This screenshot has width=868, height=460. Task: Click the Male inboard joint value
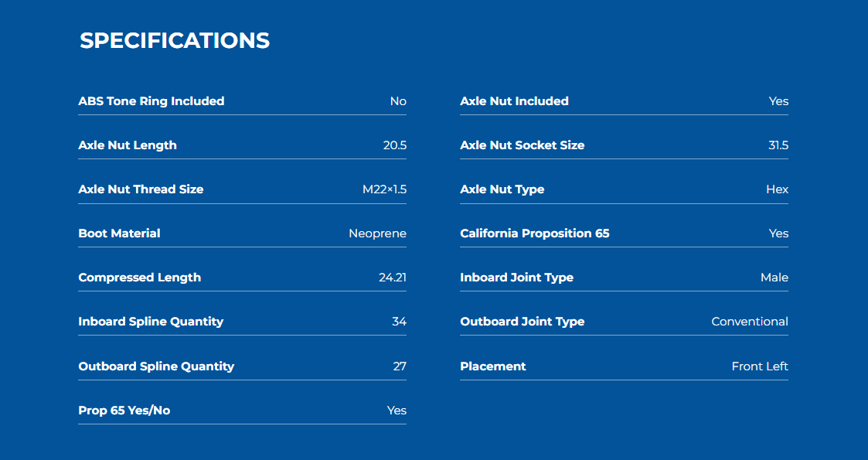pyautogui.click(x=774, y=278)
